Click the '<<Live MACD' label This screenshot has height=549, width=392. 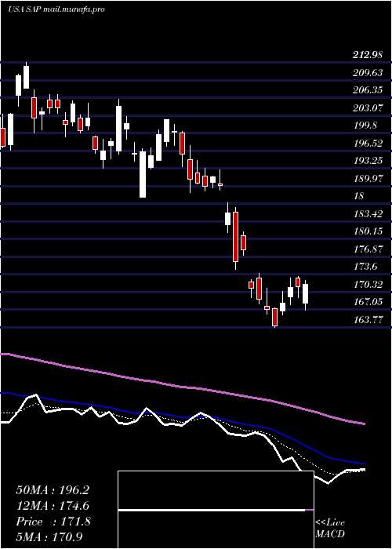click(330, 529)
